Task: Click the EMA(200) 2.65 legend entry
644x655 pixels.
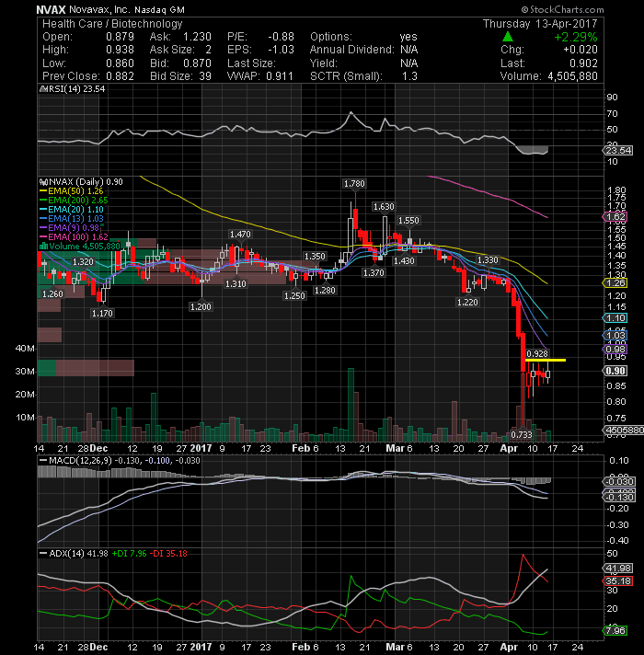Action: pyautogui.click(x=74, y=201)
